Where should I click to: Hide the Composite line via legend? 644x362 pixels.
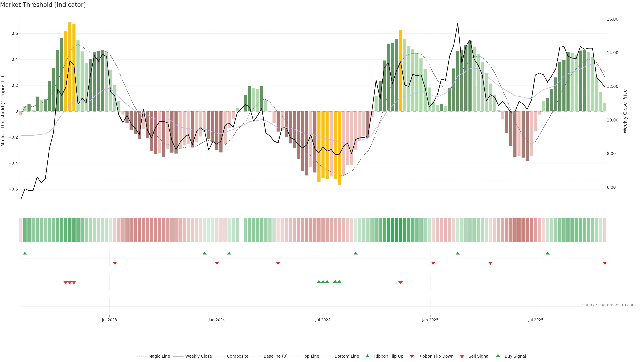click(x=237, y=356)
